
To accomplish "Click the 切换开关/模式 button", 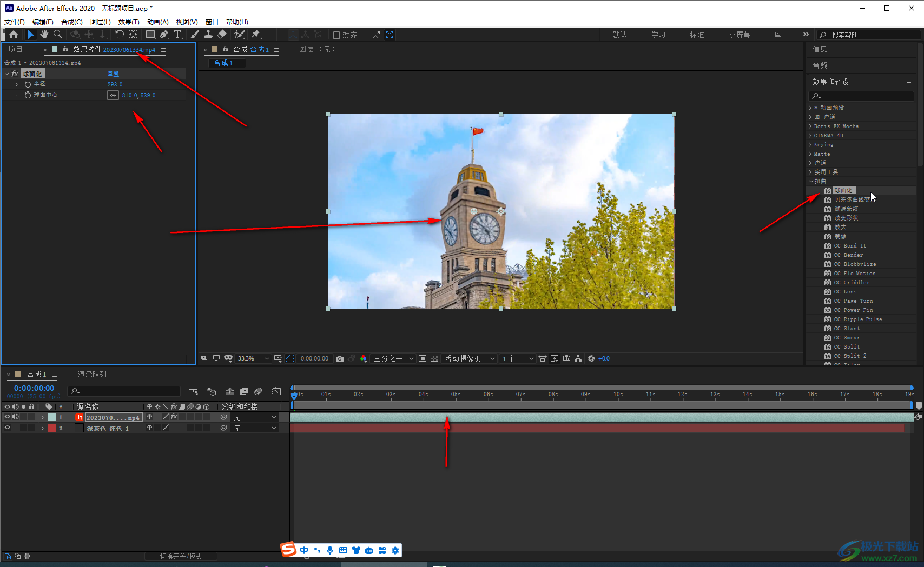I will point(181,556).
